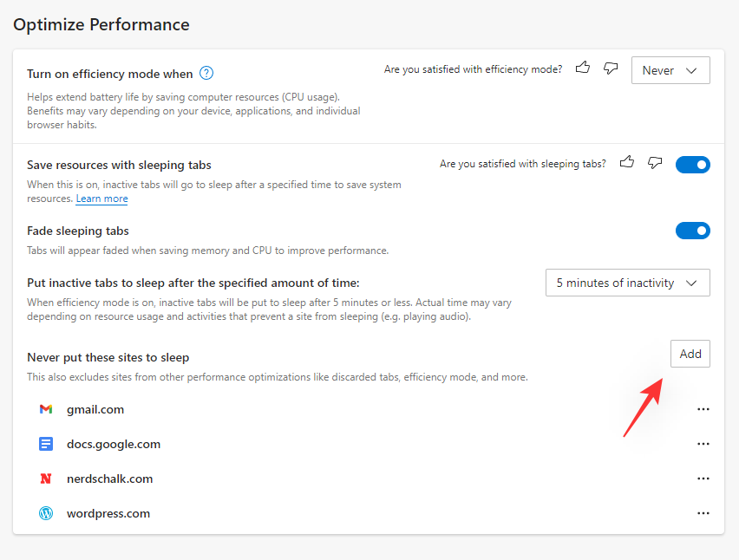This screenshot has width=739, height=560.
Task: Open the sleeping tabs Learn more link
Action: (x=101, y=199)
